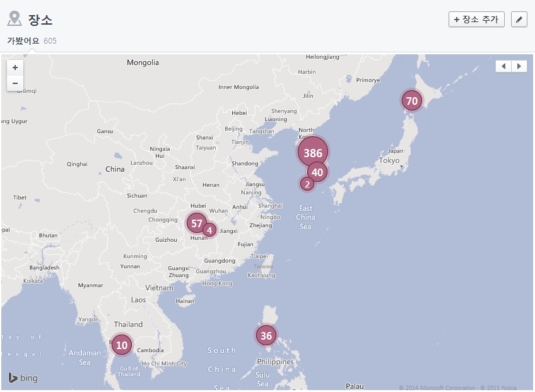Open the 40 places cluster marker
The image size is (535, 392).
[x=317, y=172]
